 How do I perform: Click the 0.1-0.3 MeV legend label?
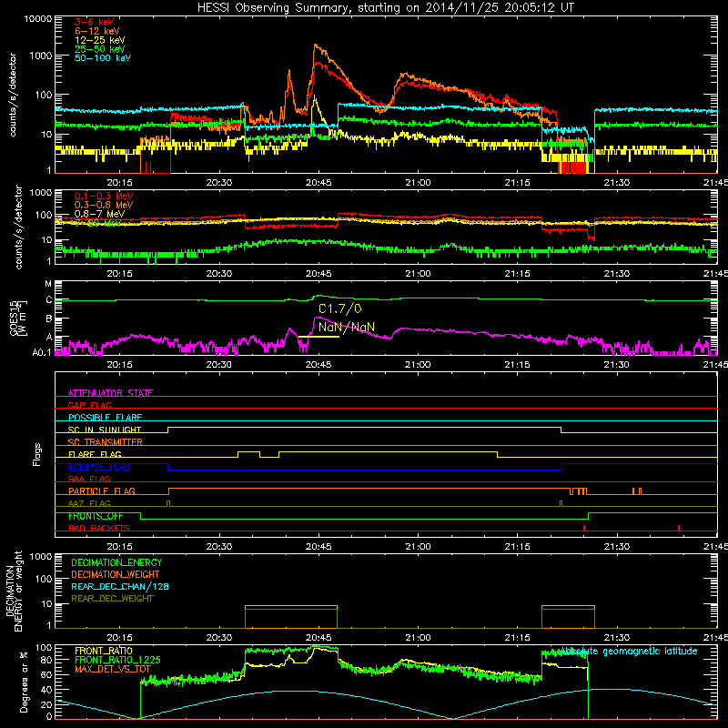coord(104,196)
